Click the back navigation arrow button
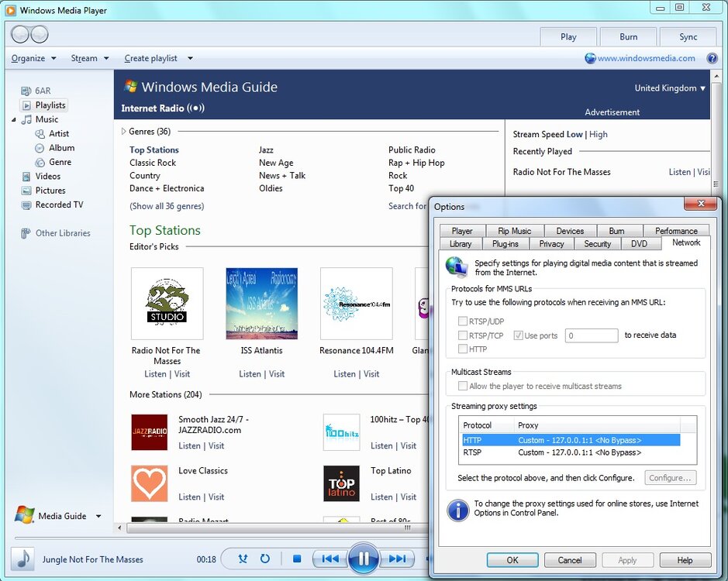 click(20, 34)
